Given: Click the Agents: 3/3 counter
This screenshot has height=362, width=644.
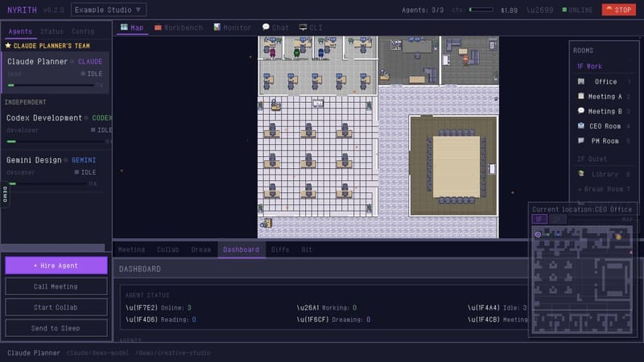Looking at the screenshot, I should (423, 10).
